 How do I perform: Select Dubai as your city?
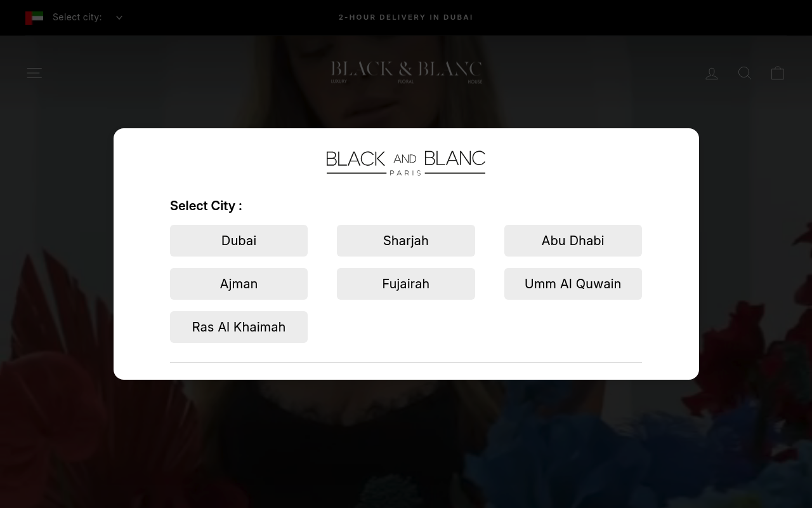(x=239, y=240)
